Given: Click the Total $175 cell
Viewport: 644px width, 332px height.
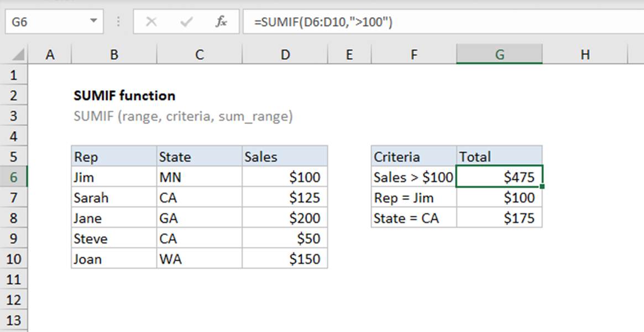Looking at the screenshot, I should click(x=499, y=218).
